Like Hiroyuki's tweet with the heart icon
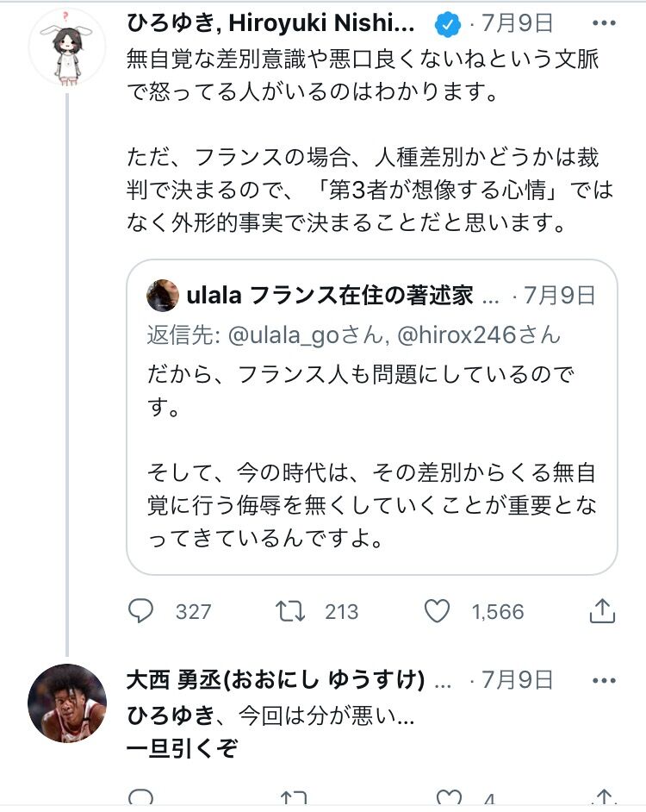Screen dimensions: 646x812 point(438,611)
